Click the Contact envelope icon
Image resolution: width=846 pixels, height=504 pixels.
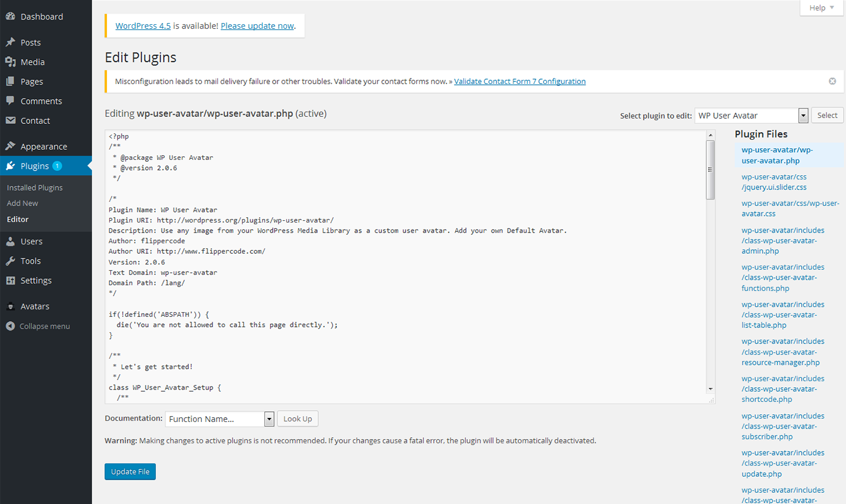(x=11, y=120)
